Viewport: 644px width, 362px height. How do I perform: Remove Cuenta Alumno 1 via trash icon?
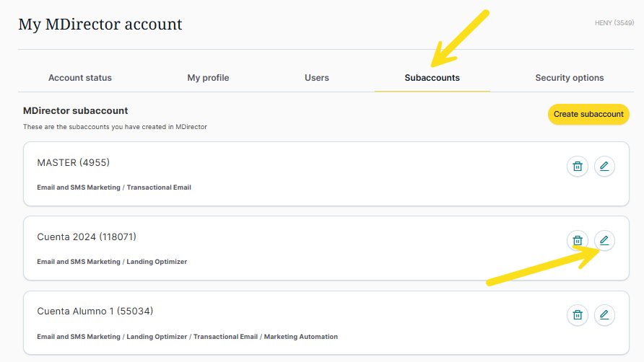coord(577,315)
